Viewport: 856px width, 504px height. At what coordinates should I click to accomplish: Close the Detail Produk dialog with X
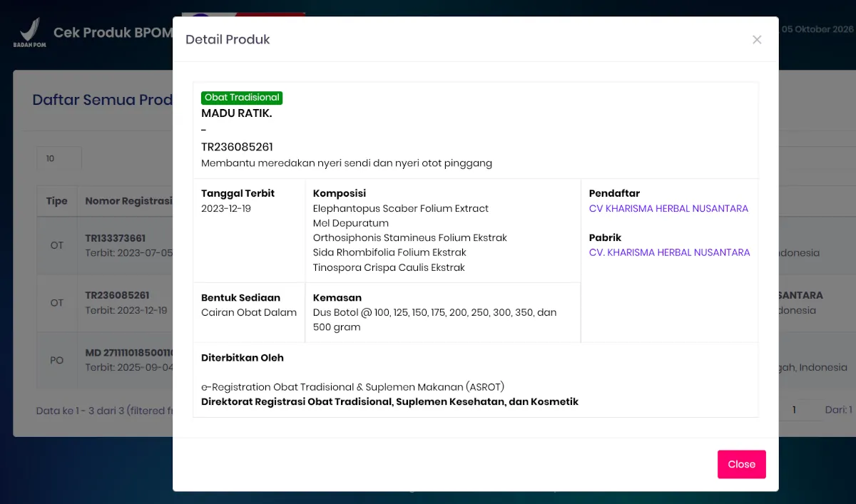(x=757, y=40)
